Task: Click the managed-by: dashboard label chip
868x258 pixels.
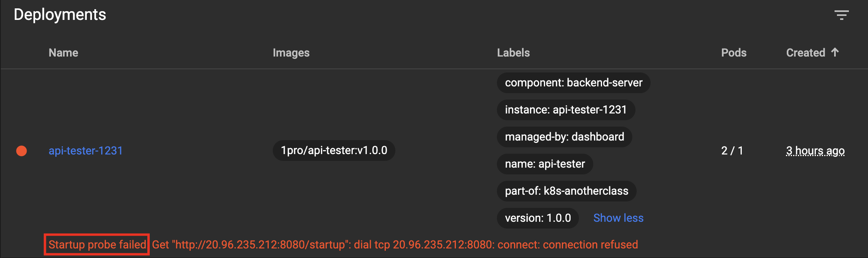Action: [564, 137]
